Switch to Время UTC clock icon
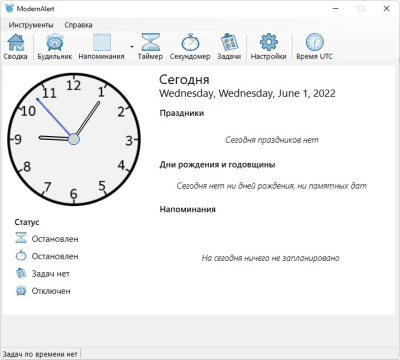 click(x=315, y=42)
